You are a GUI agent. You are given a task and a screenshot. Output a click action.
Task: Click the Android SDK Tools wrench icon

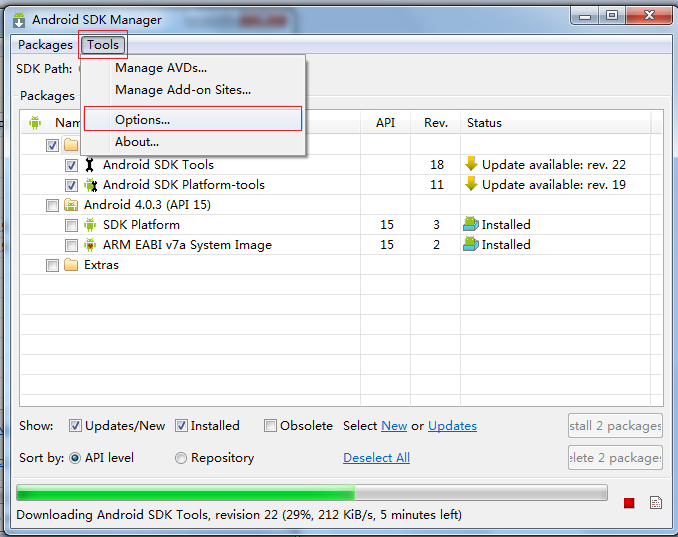click(x=90, y=165)
